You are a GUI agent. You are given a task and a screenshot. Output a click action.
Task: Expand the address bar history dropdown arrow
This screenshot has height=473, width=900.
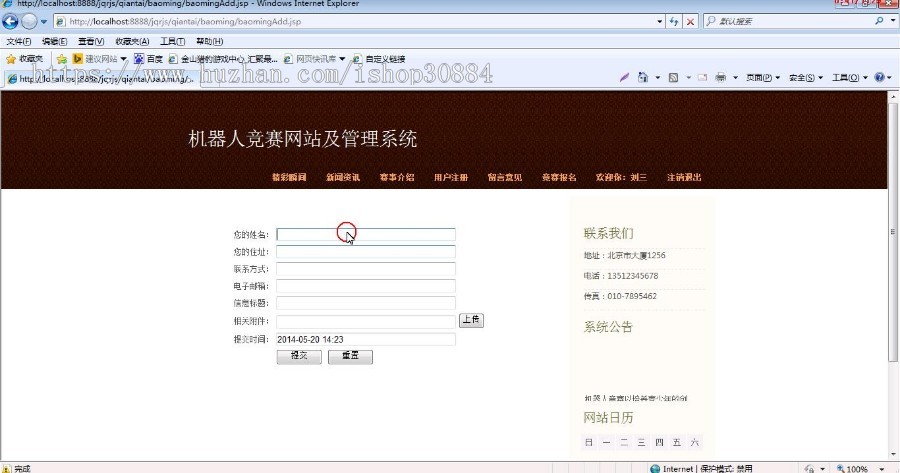(660, 22)
